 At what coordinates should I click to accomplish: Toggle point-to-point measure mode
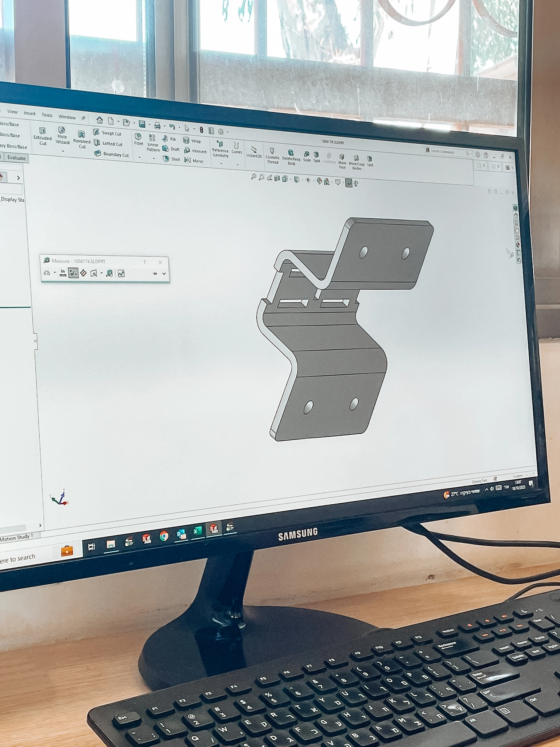[x=83, y=273]
